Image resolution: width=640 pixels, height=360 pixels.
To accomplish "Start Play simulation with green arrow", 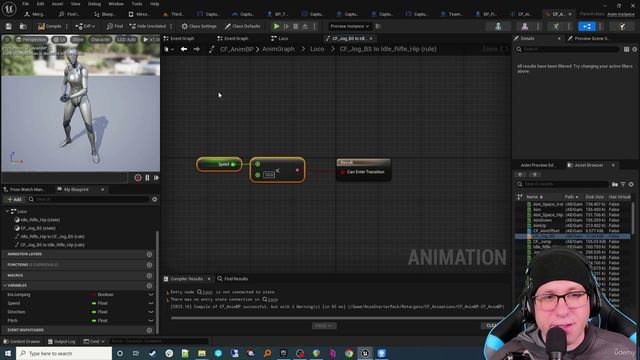I will coord(276,26).
